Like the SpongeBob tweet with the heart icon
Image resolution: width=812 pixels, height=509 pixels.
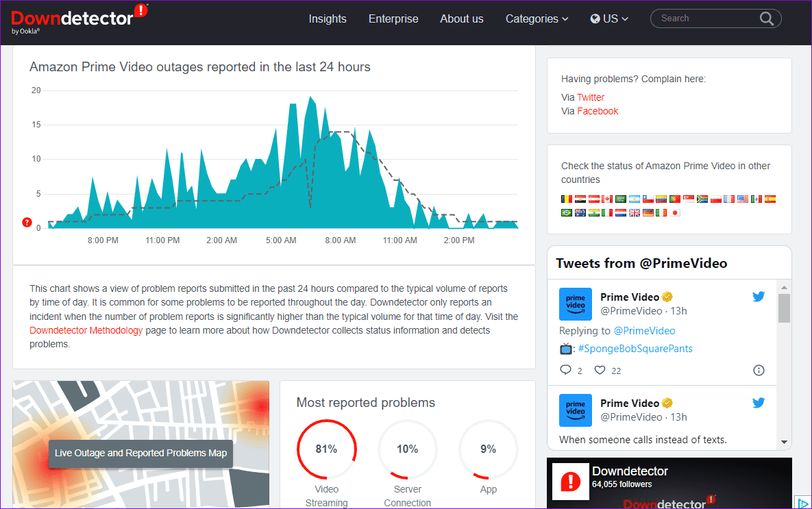pyautogui.click(x=600, y=370)
